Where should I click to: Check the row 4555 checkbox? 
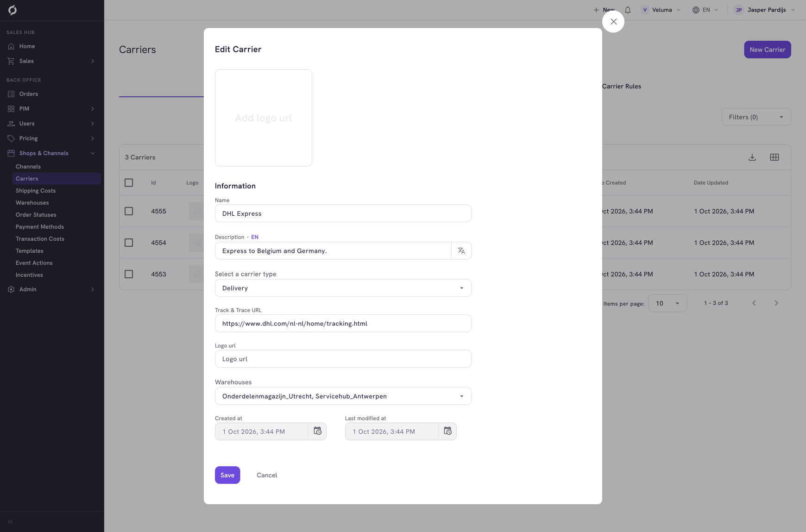click(x=129, y=211)
